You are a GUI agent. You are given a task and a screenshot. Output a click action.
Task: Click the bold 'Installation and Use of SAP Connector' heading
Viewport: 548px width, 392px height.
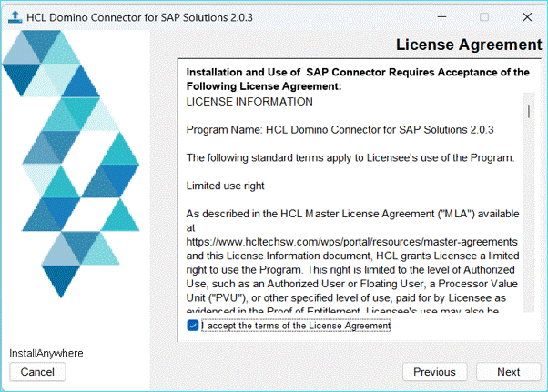358,79
